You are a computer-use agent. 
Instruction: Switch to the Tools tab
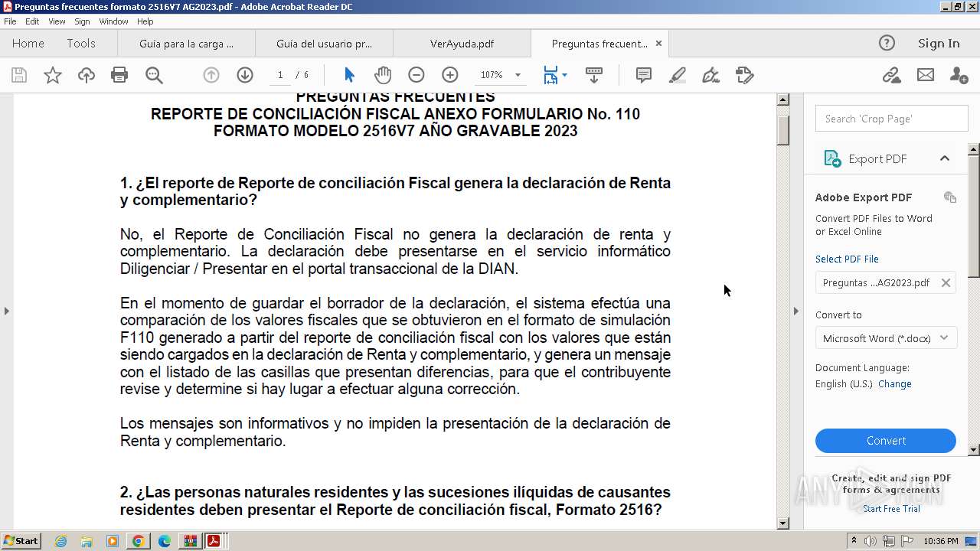pos(81,44)
